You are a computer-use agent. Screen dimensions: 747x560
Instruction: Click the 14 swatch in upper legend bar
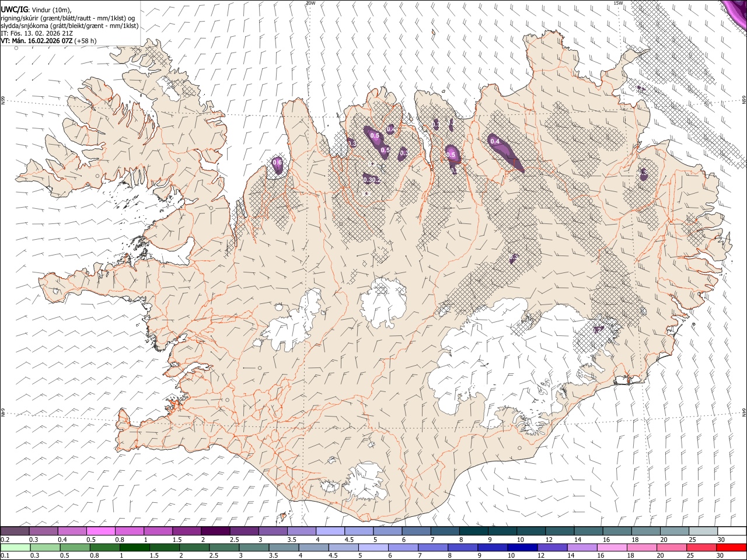[588, 531]
